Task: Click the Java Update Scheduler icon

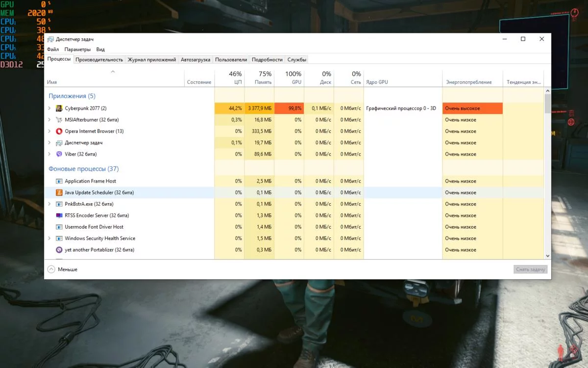Action: coord(59,193)
